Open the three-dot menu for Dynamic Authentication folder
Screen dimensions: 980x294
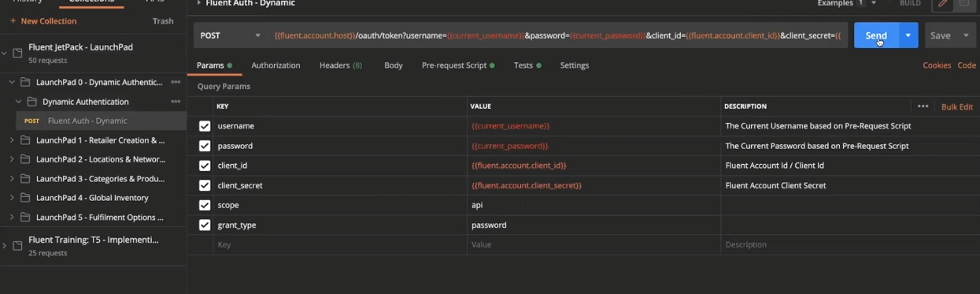pyautogui.click(x=176, y=102)
